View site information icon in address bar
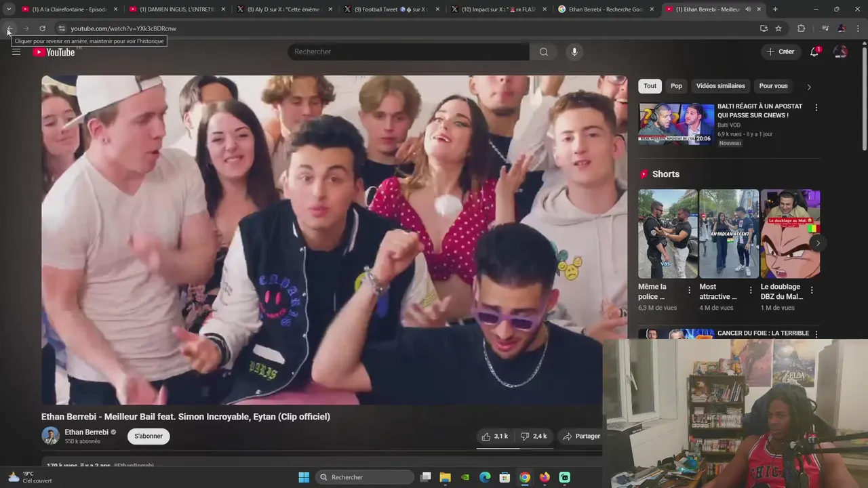The image size is (868, 488). [61, 28]
